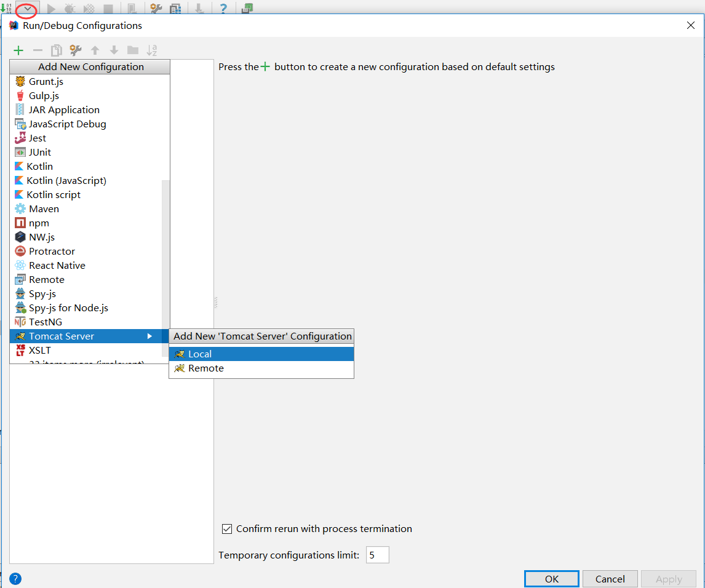
Task: Select Gulp.js configuration type
Action: coord(90,96)
